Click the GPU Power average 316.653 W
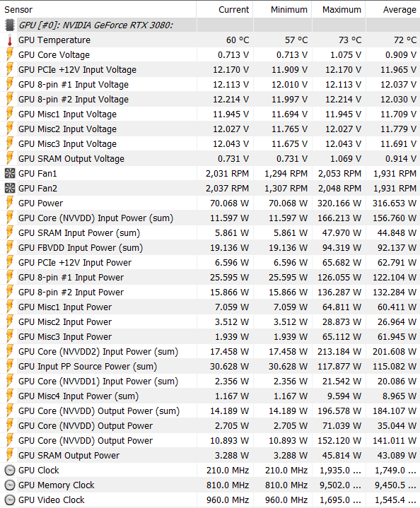 point(395,203)
